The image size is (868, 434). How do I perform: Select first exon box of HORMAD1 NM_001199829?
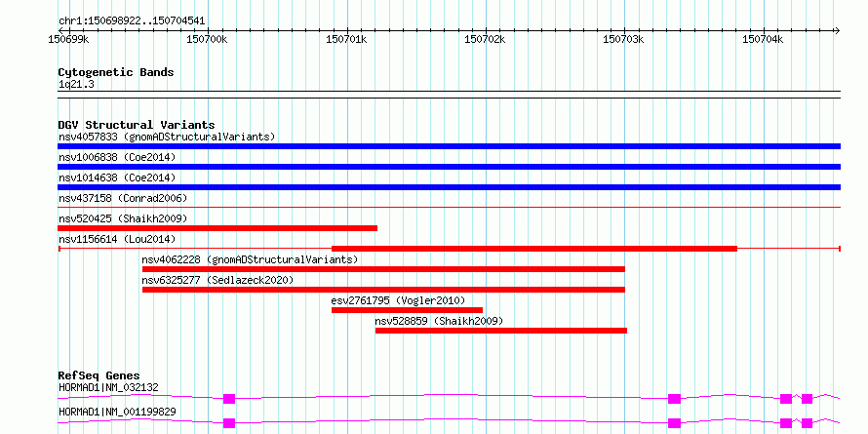(229, 423)
